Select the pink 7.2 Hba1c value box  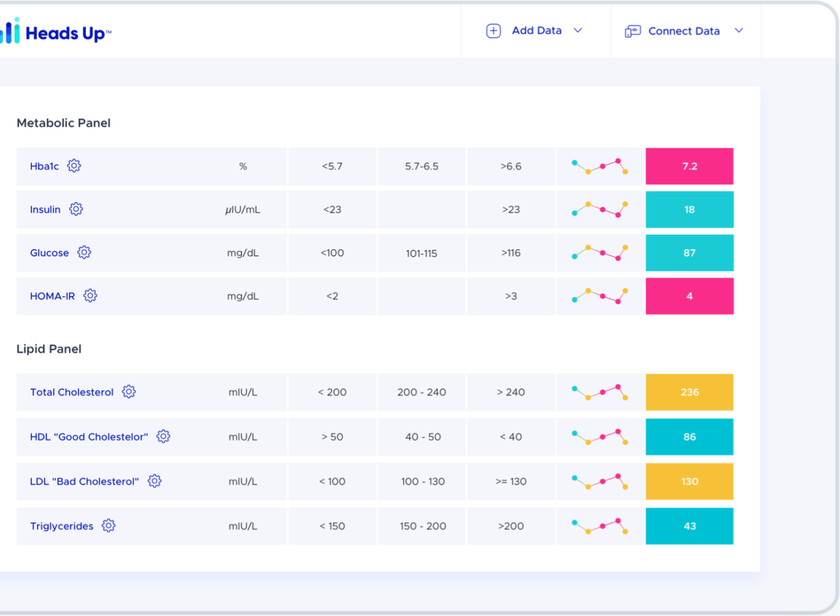coord(690,166)
